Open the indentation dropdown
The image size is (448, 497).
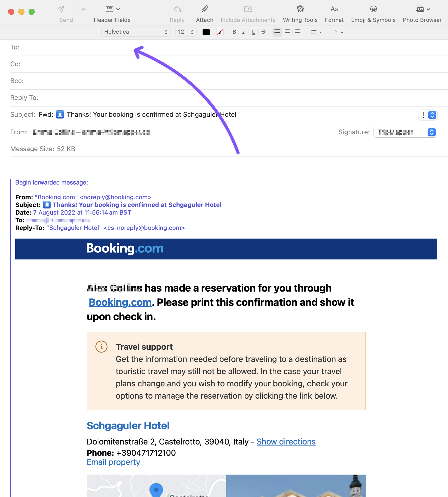[x=338, y=32]
